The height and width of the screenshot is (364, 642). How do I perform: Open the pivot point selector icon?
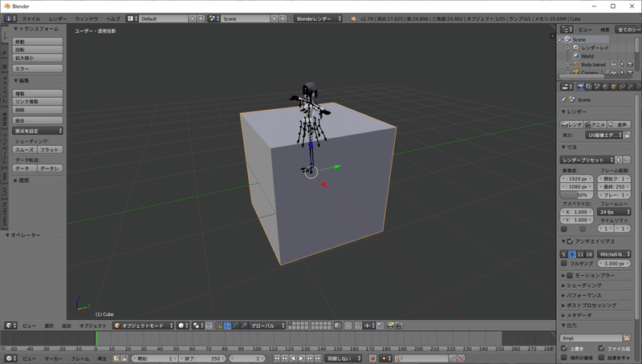(x=198, y=326)
